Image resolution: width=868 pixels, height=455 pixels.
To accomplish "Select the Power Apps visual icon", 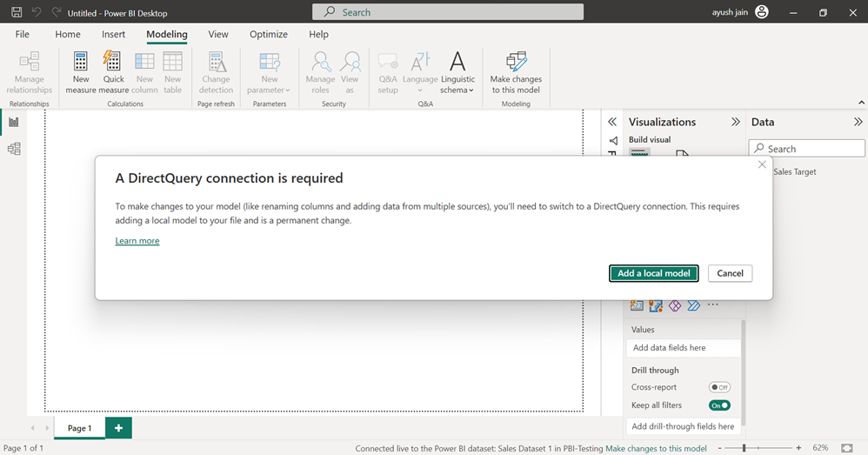I will [x=675, y=305].
